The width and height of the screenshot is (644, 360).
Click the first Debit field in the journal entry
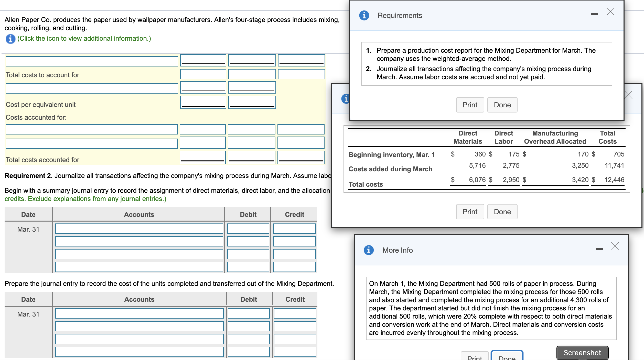pos(248,229)
